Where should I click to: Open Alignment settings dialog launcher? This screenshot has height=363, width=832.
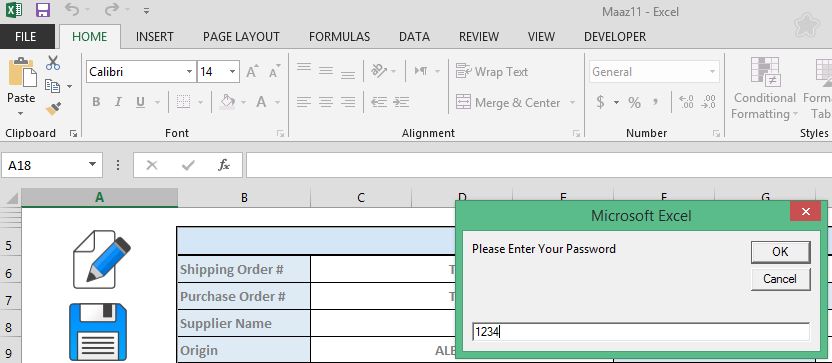(576, 134)
